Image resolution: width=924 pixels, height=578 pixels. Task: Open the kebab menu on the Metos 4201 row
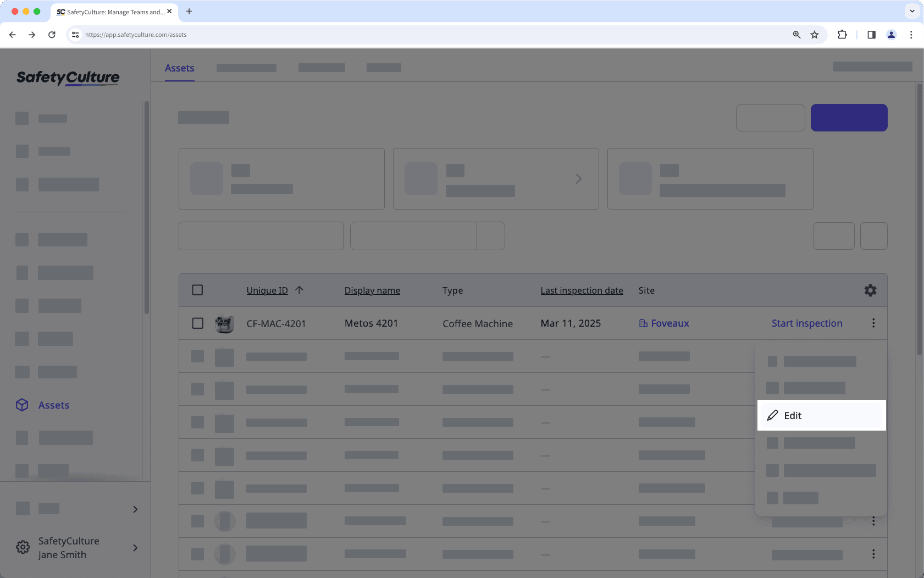tap(873, 323)
